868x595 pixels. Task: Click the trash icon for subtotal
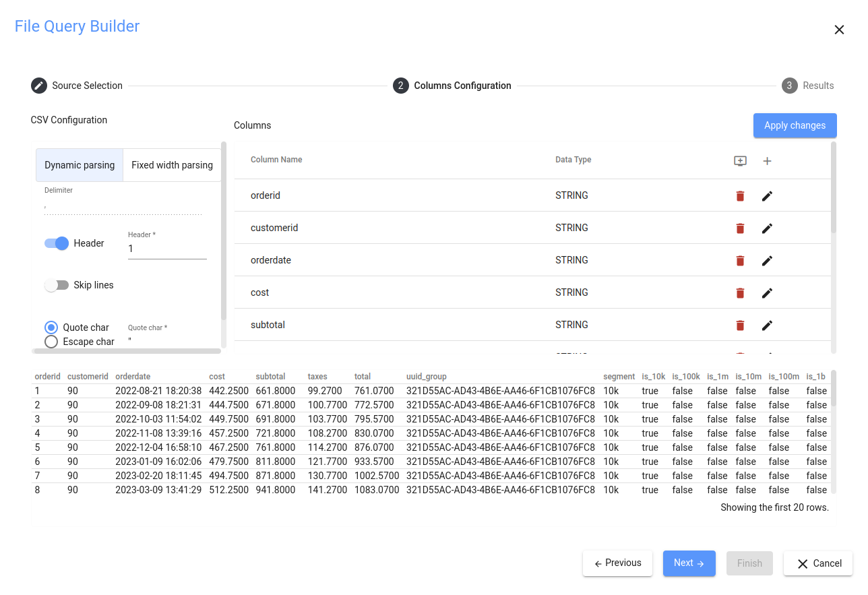point(740,325)
